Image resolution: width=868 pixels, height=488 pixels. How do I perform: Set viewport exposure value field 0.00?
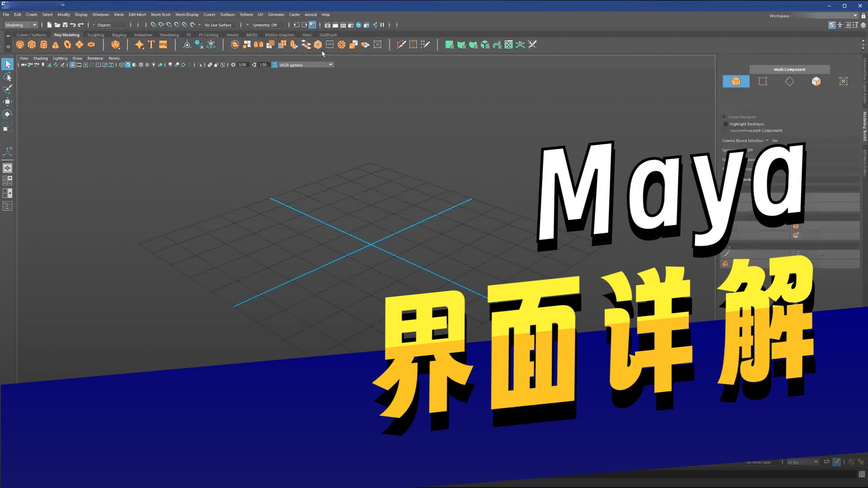pos(242,65)
